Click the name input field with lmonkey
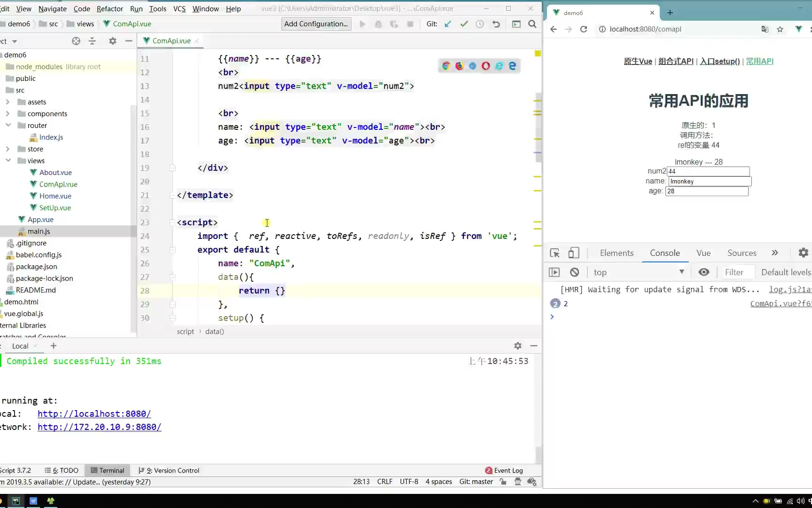Image resolution: width=812 pixels, height=508 pixels. click(x=710, y=182)
